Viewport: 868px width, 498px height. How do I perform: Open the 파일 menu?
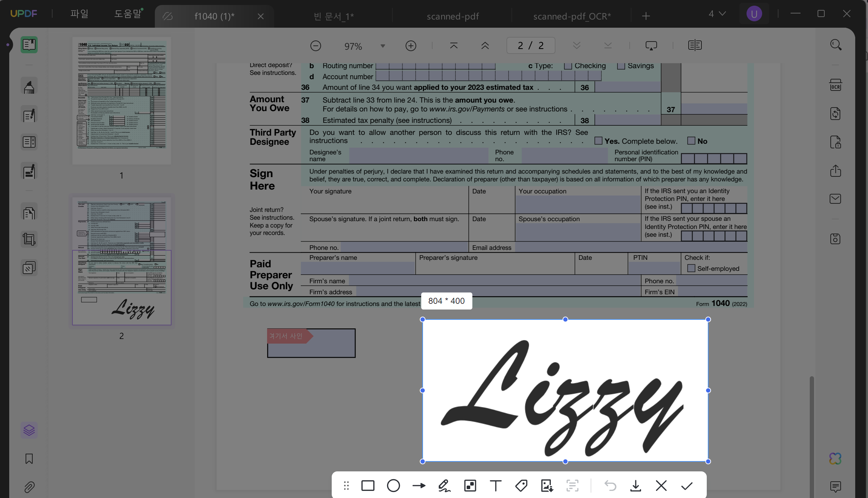coord(79,14)
